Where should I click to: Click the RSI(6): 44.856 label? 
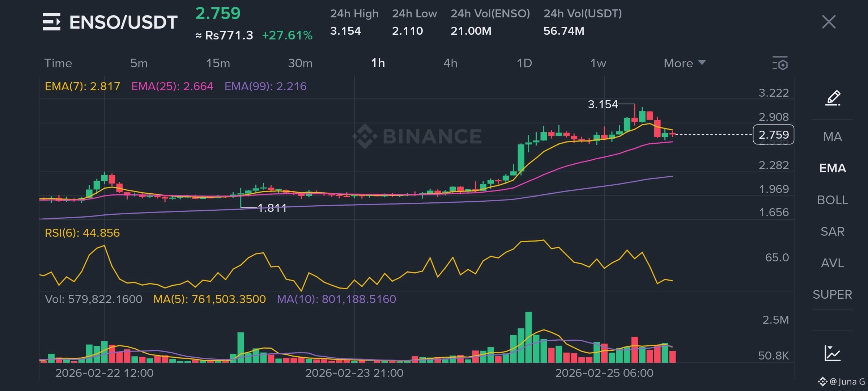pos(82,233)
